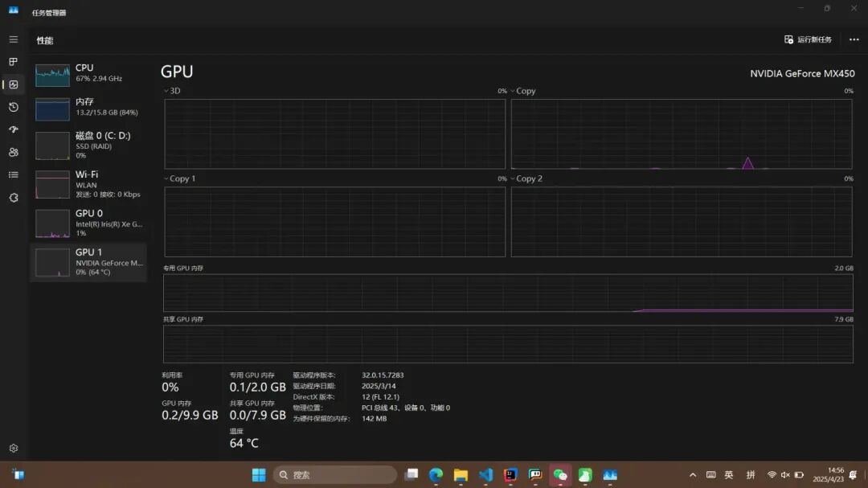Image resolution: width=868 pixels, height=488 pixels.
Task: Click the battery tray icon
Action: pyautogui.click(x=799, y=474)
